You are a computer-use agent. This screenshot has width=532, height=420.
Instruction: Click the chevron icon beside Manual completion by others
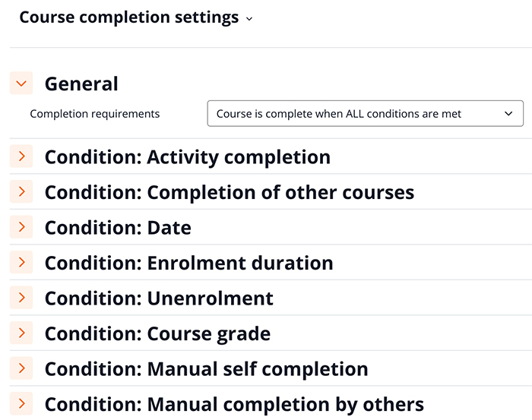click(x=21, y=403)
